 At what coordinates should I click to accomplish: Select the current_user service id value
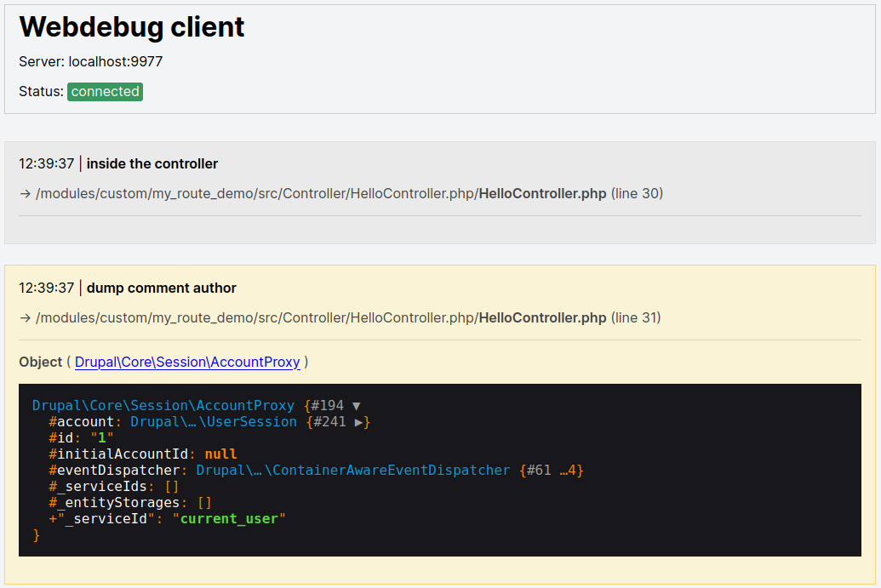[x=228, y=518]
